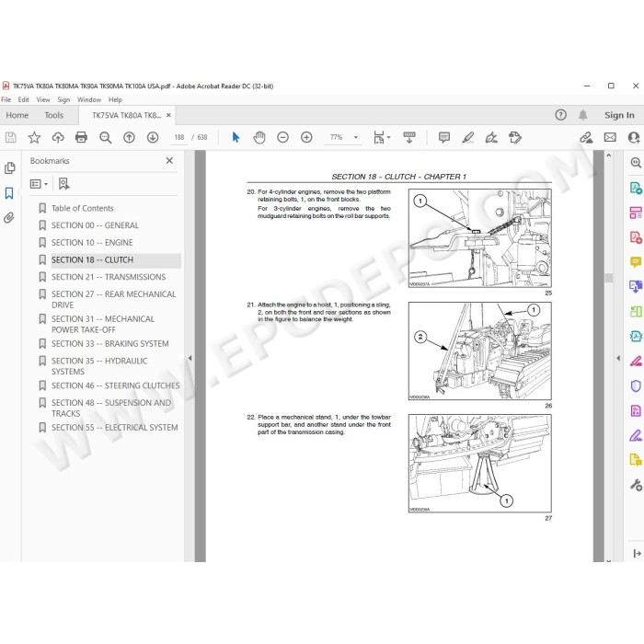Open attachments paperclip panel
This screenshot has height=644, width=644.
9,218
